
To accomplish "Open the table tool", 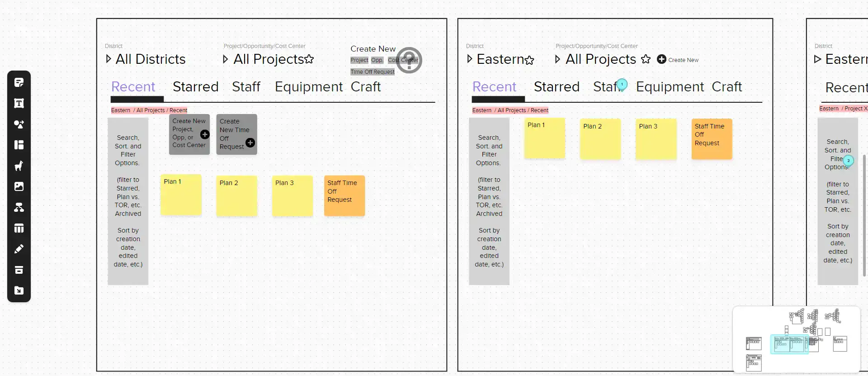I will 19,228.
